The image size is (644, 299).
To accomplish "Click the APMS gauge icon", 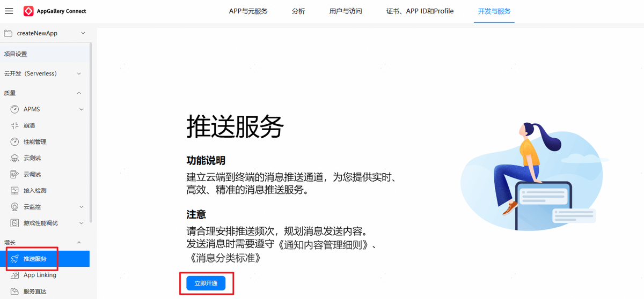I will pos(14,109).
